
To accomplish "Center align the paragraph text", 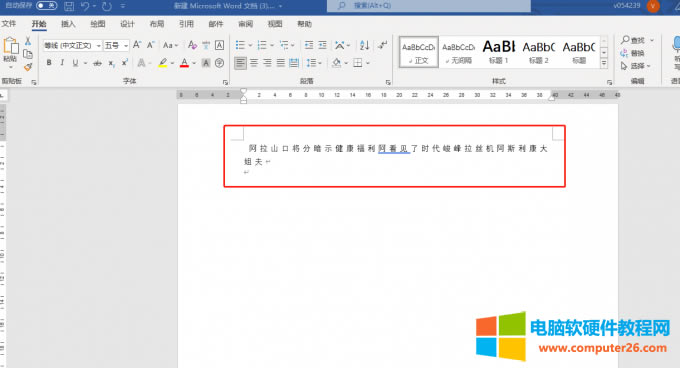I will pyautogui.click(x=254, y=63).
